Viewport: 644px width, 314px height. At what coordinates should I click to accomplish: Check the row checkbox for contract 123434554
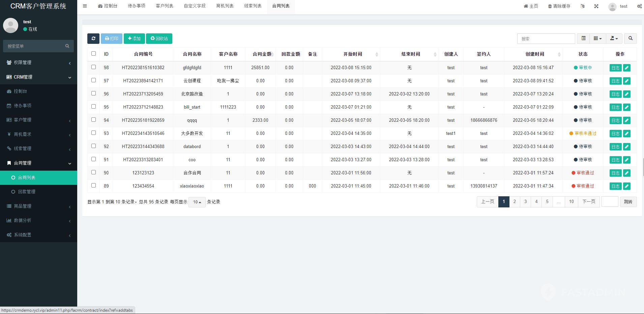click(x=93, y=185)
